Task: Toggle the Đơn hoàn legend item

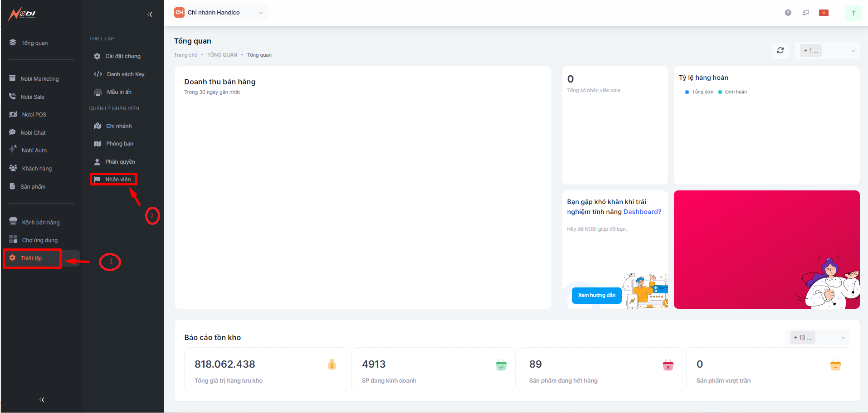Action: (x=732, y=92)
